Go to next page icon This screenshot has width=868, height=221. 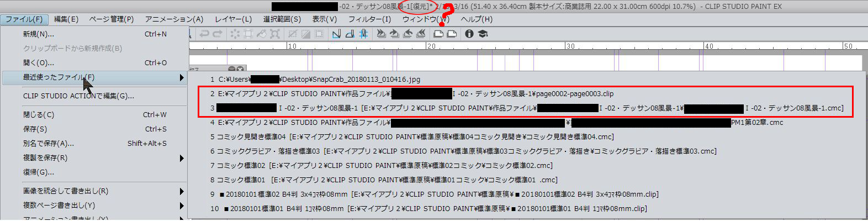(x=407, y=34)
